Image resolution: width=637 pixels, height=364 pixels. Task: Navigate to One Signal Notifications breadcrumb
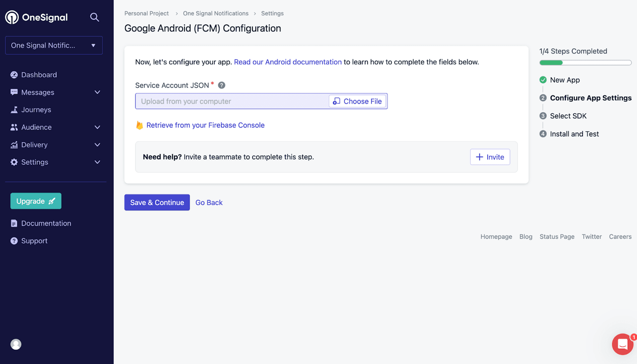coord(216,13)
